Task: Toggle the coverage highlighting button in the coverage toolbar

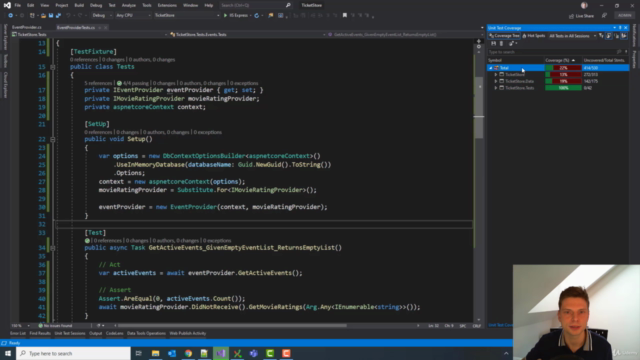Action: pos(609,36)
